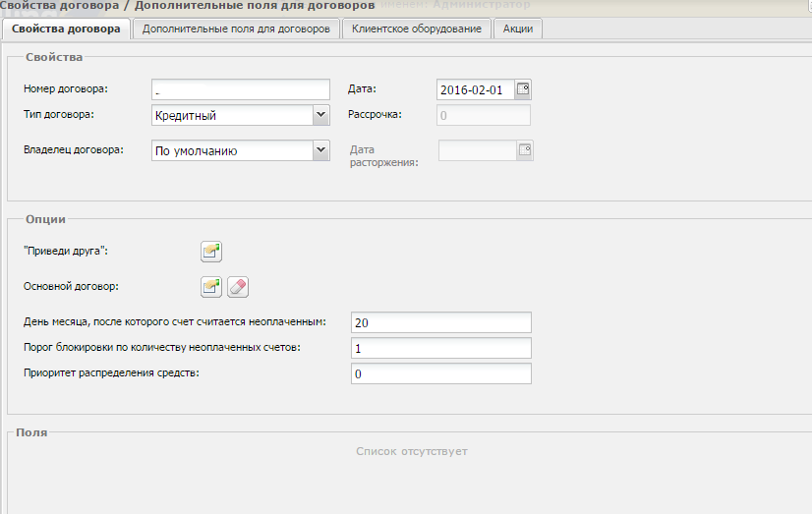The height and width of the screenshot is (514, 812).
Task: Switch to the Свойства договора tab
Action: tap(66, 29)
